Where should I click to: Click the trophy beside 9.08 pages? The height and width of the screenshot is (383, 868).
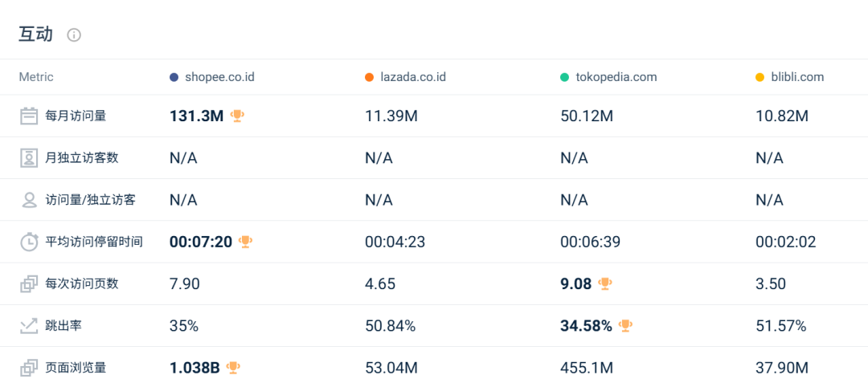pyautogui.click(x=605, y=283)
